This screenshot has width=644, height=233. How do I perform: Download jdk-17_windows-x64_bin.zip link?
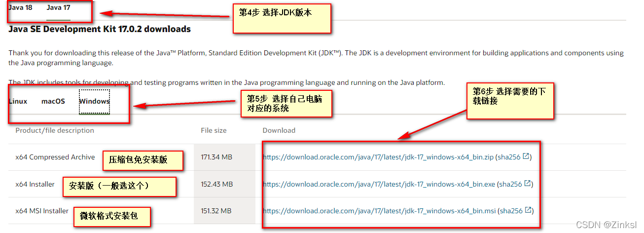click(378, 157)
